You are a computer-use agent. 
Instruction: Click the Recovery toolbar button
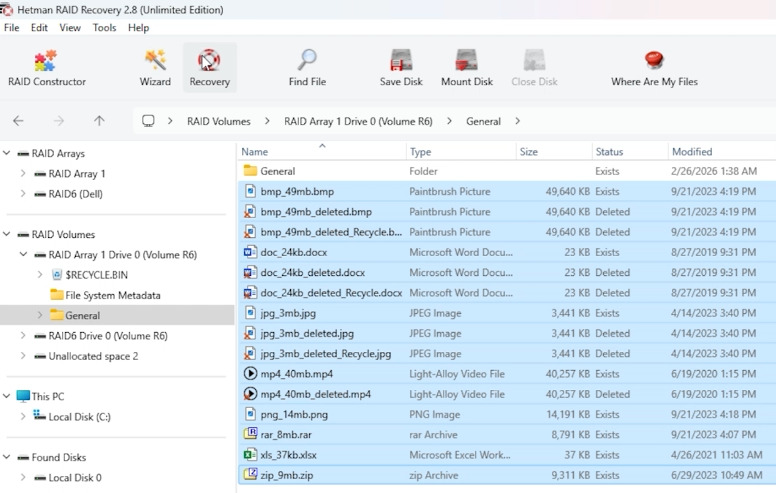[x=209, y=68]
